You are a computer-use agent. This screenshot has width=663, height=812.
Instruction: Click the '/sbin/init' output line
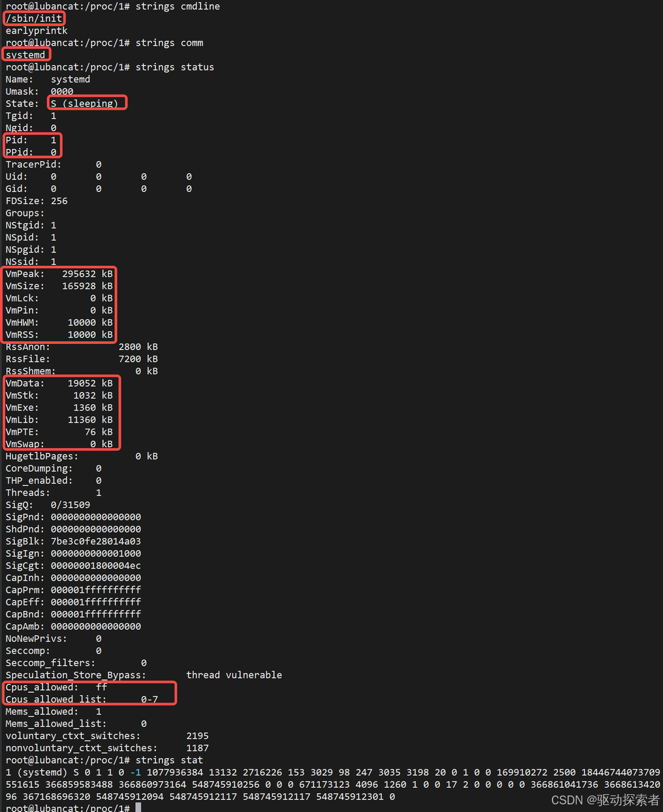pos(34,18)
